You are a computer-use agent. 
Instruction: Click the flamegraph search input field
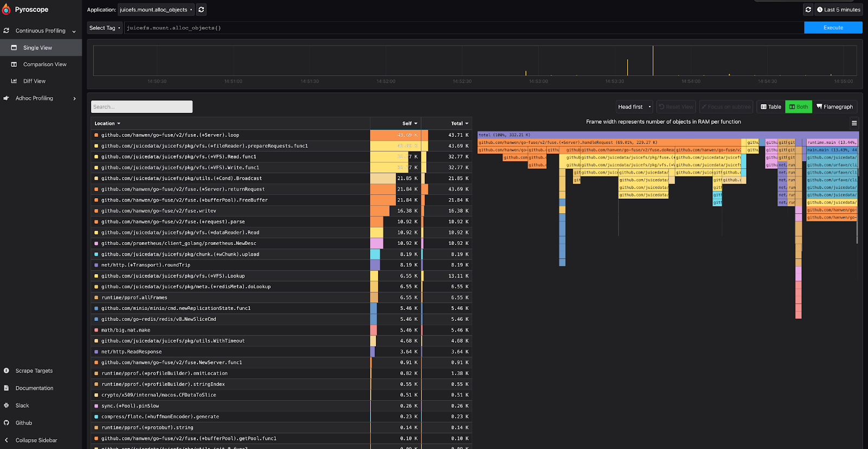[x=142, y=107]
